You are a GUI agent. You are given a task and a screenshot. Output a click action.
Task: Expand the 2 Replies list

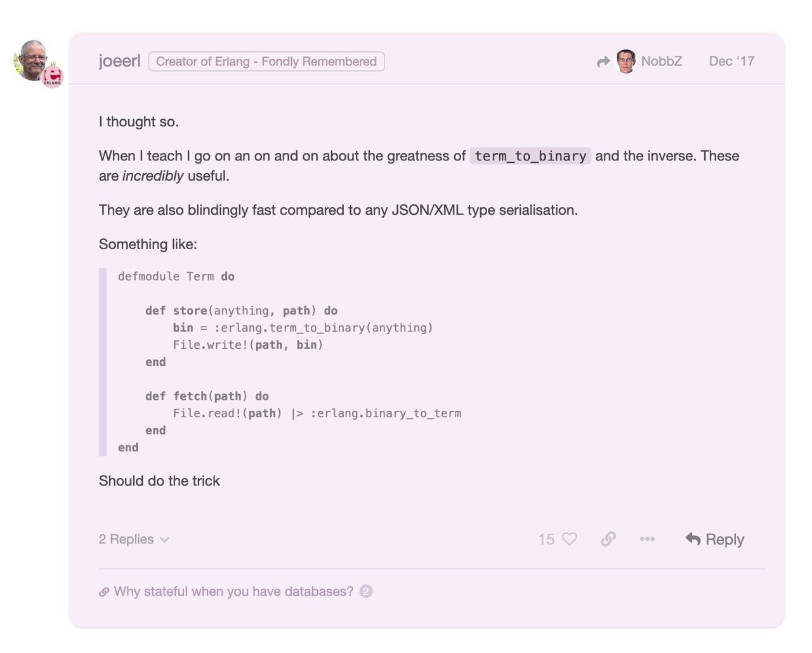(134, 539)
